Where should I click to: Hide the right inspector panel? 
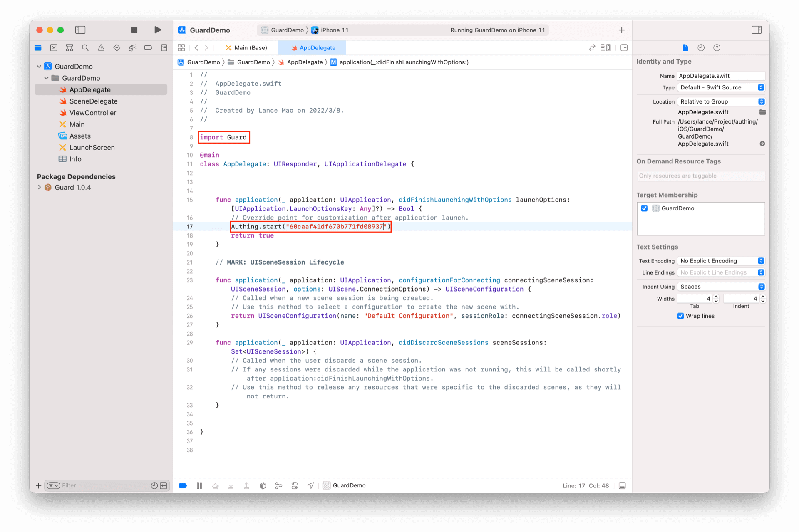[756, 30]
